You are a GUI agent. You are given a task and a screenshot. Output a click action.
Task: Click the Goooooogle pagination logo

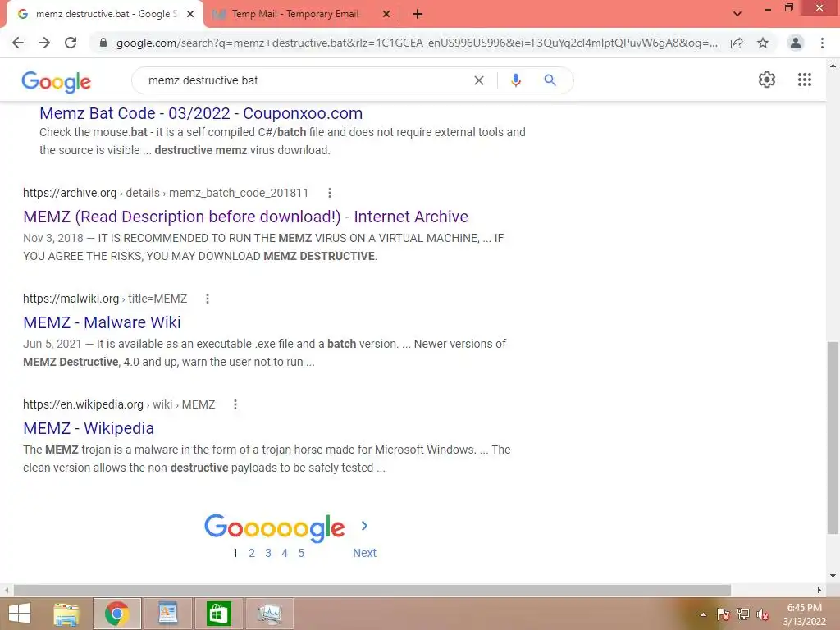pyautogui.click(x=274, y=527)
